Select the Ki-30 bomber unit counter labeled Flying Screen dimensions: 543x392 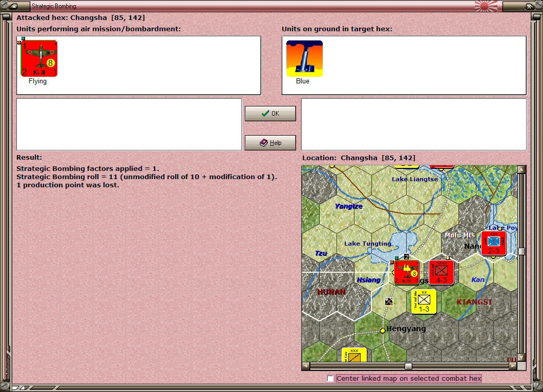(x=39, y=58)
